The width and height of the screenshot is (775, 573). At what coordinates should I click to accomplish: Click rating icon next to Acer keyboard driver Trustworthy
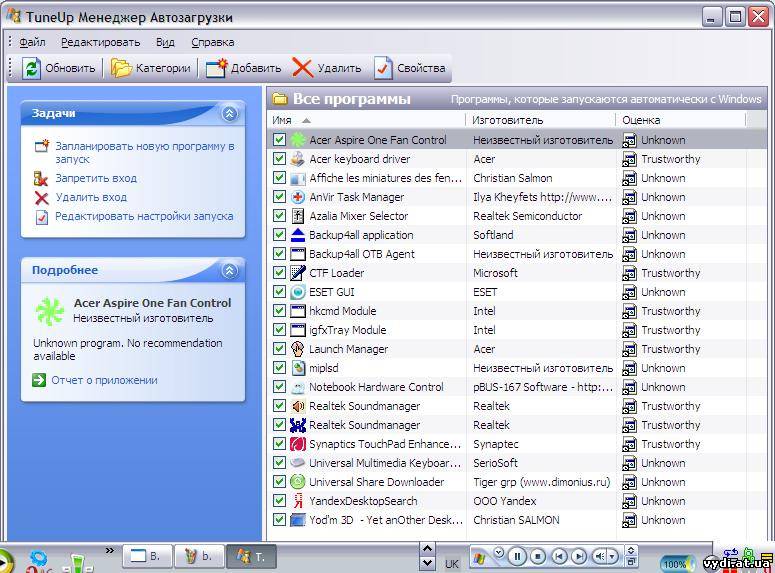pyautogui.click(x=629, y=159)
